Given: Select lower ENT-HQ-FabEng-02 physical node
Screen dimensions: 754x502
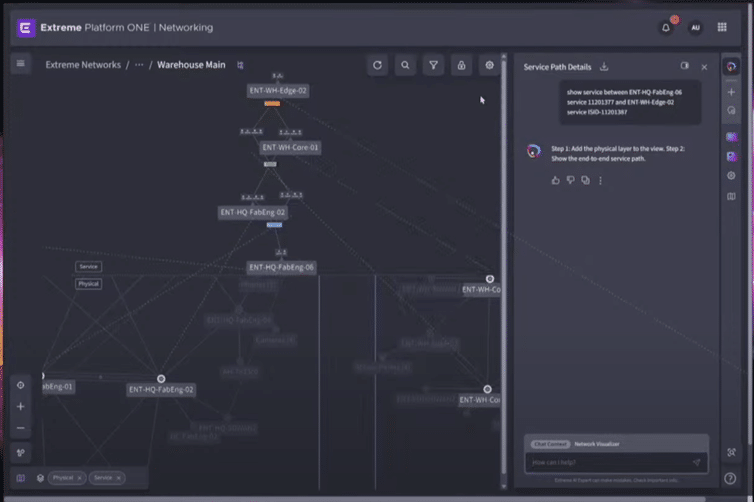Looking at the screenshot, I should (x=161, y=389).
